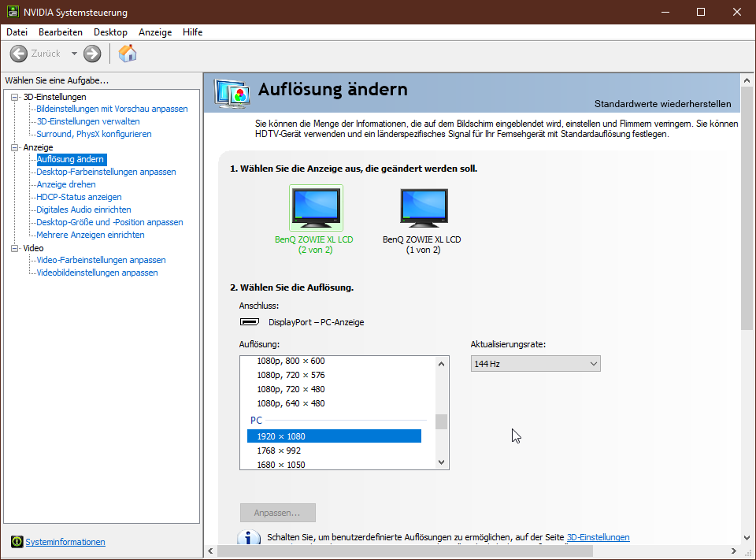The height and width of the screenshot is (560, 756).
Task: Click the Auflösung ändern header icon
Action: tap(233, 93)
